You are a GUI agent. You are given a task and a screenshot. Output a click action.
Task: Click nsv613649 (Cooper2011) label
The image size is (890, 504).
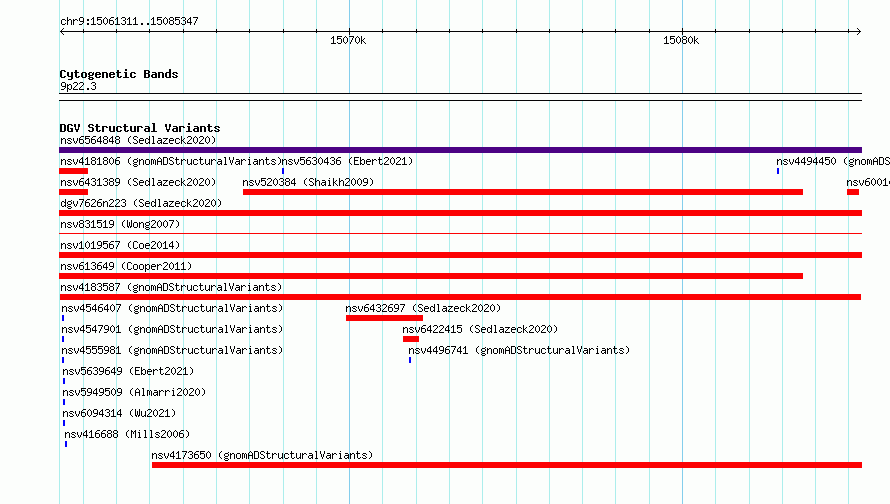click(126, 266)
